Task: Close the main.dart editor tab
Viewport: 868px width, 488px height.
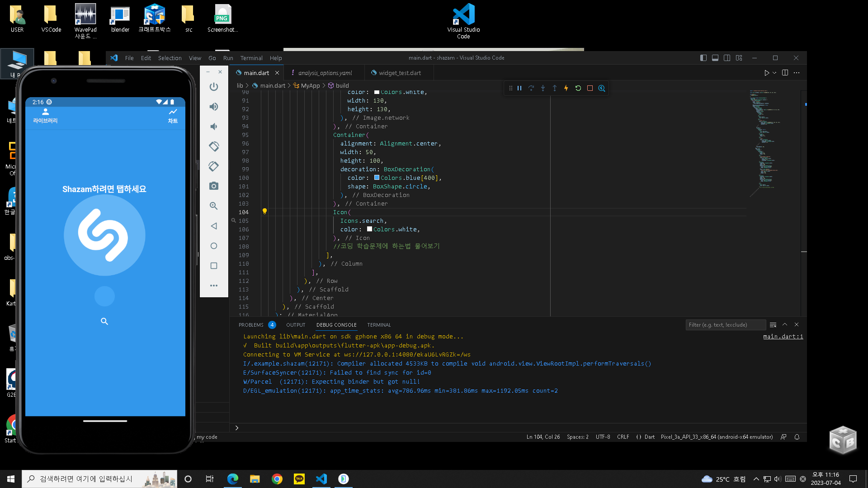Action: pyautogui.click(x=277, y=73)
